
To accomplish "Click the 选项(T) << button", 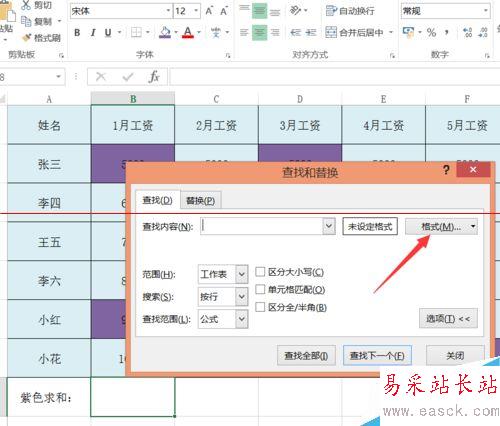I will (x=448, y=319).
